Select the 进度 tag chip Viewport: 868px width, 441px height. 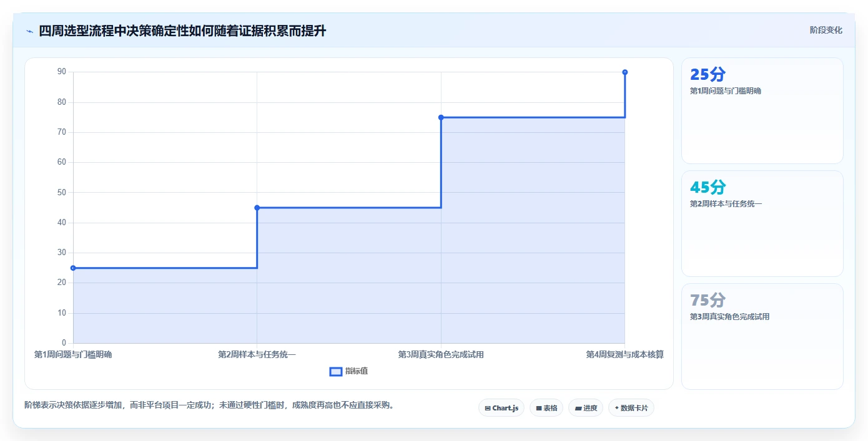(586, 408)
